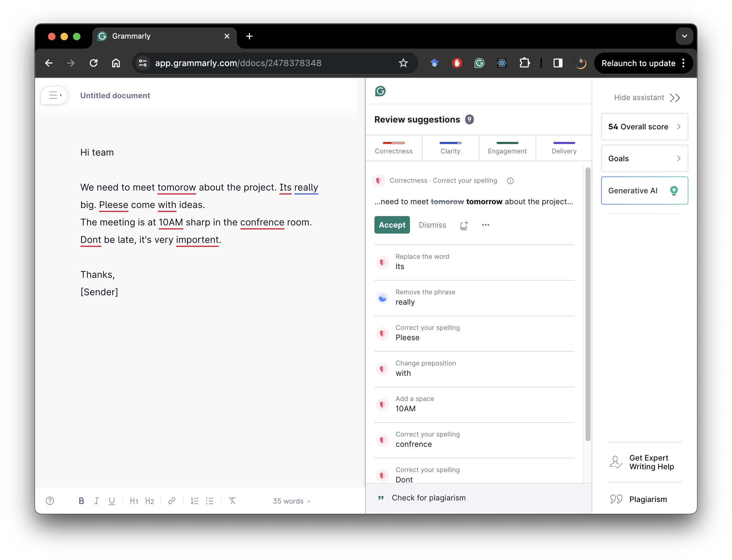Toggle underline formatting

(112, 501)
